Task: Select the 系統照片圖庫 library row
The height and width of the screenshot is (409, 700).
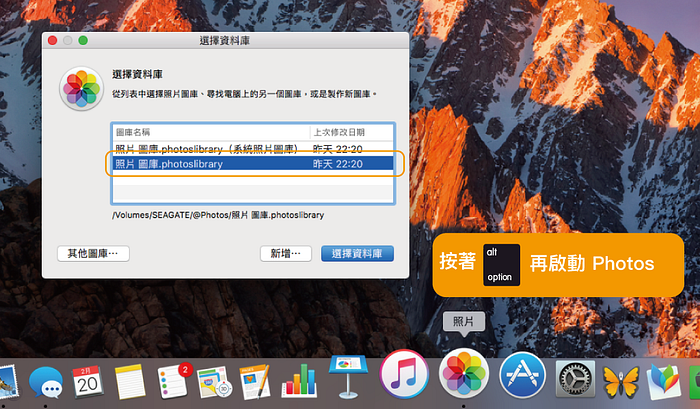Action: coord(253,149)
